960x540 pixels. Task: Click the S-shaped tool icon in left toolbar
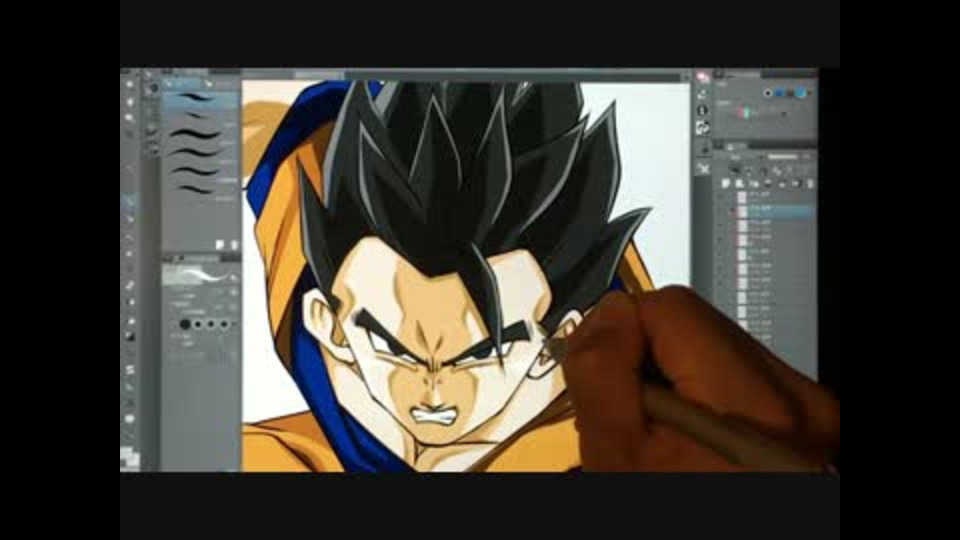point(130,370)
